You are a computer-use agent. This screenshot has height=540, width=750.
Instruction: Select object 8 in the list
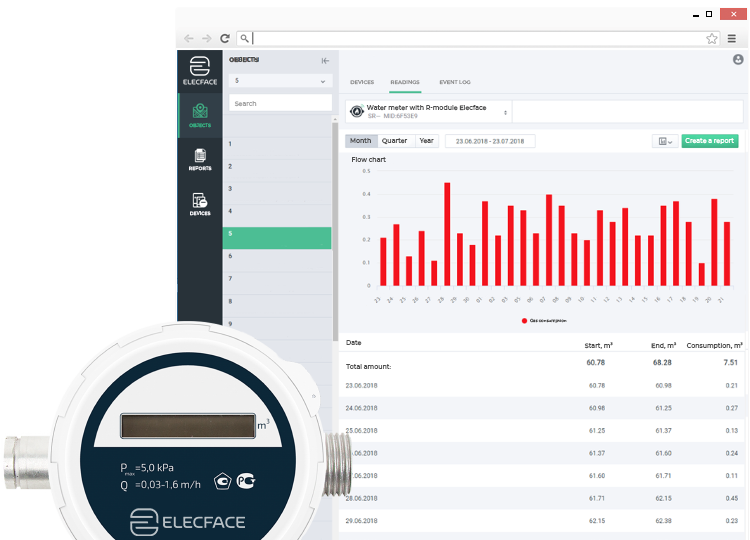pyautogui.click(x=277, y=306)
